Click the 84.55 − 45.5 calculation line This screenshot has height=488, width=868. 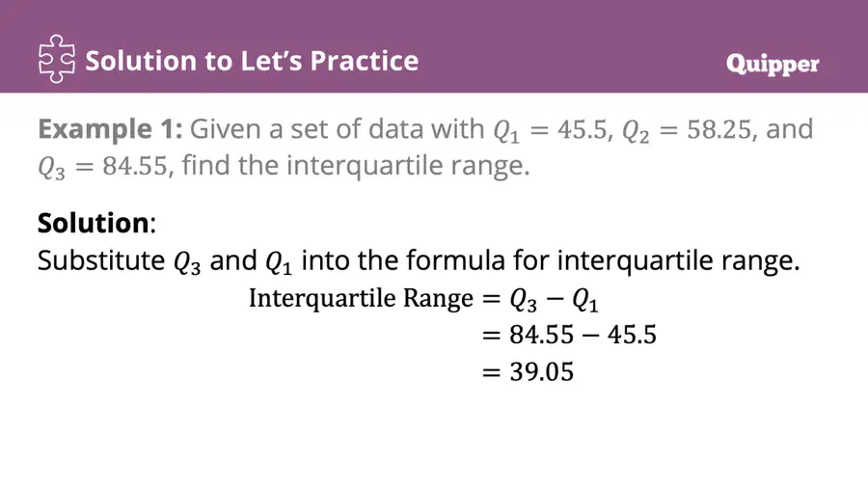[x=583, y=336]
